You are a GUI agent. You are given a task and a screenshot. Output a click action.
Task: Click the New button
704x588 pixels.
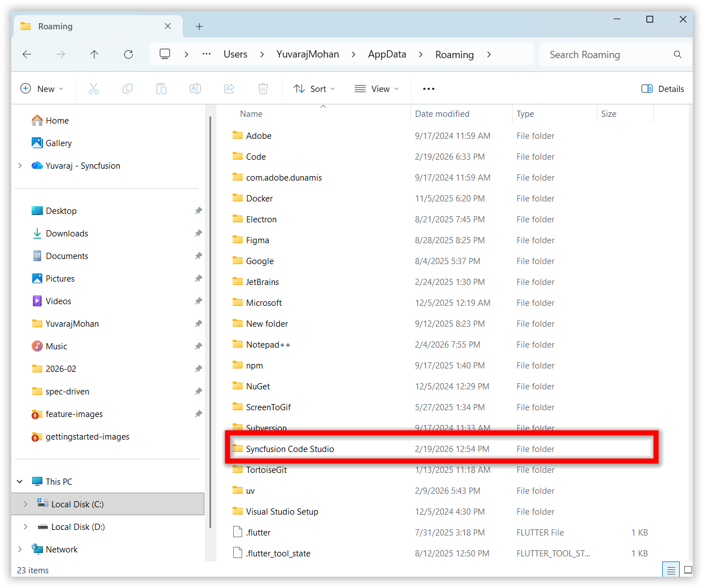[x=42, y=89]
